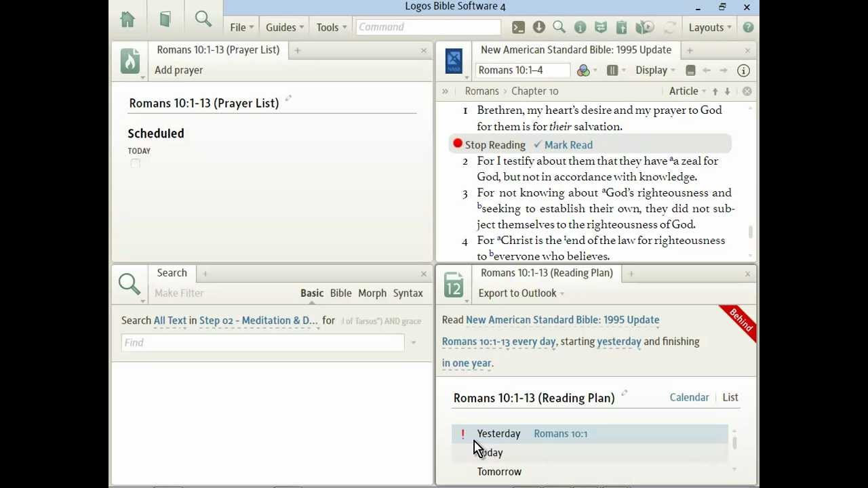
Task: Switch reading plan to Calendar view
Action: point(689,397)
